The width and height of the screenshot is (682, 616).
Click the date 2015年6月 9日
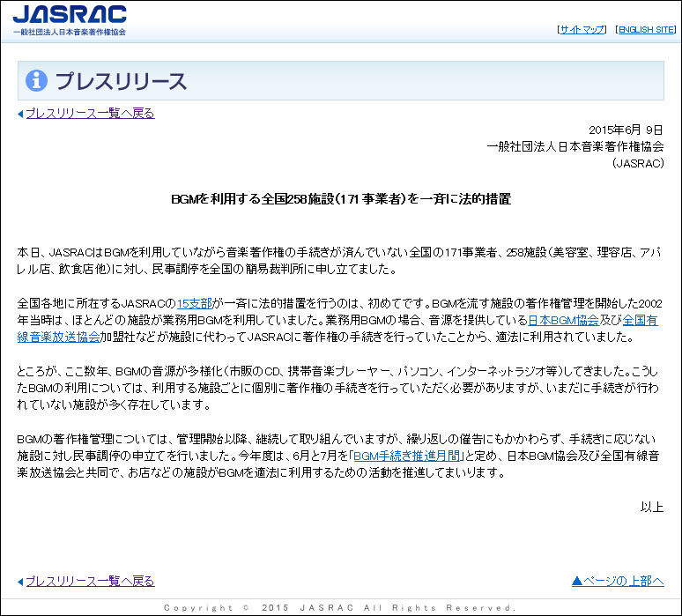point(626,130)
